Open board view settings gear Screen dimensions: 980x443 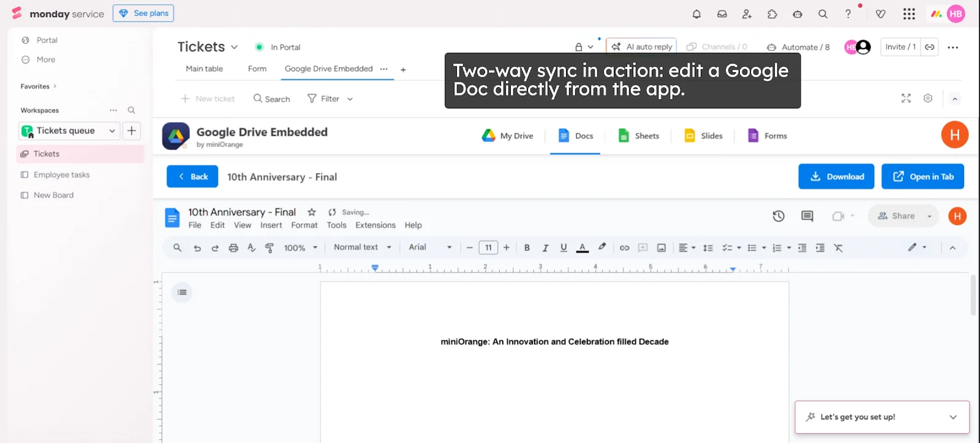928,98
